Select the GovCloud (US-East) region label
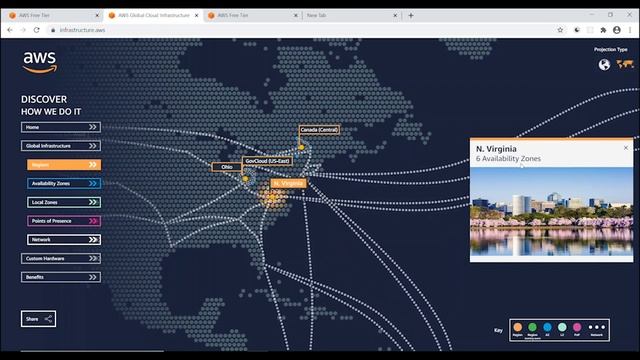640x360 pixels. [267, 161]
